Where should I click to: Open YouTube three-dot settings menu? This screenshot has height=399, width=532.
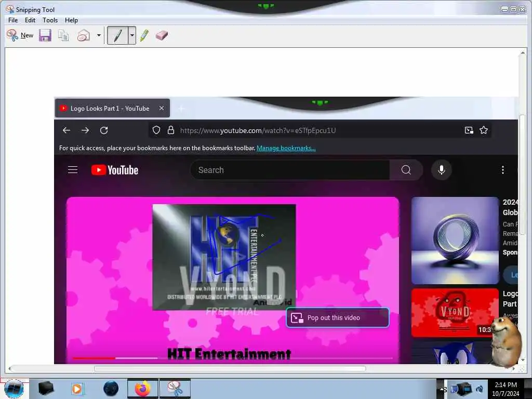(502, 170)
